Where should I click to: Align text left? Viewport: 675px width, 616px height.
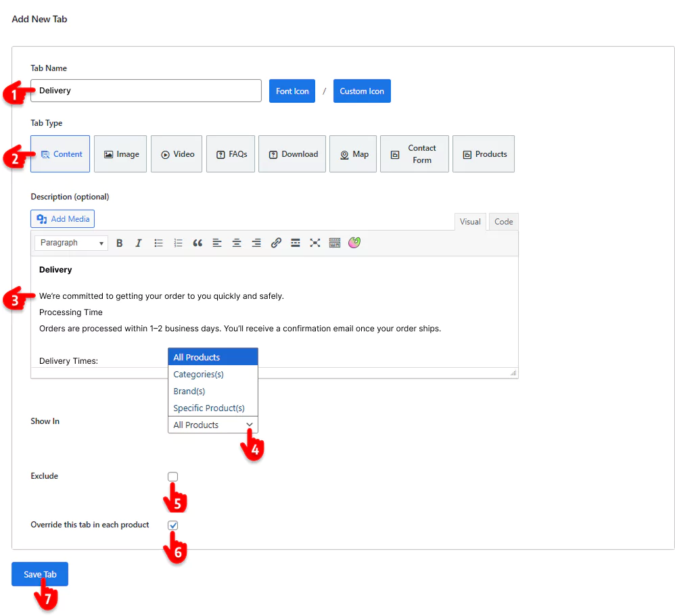click(217, 243)
